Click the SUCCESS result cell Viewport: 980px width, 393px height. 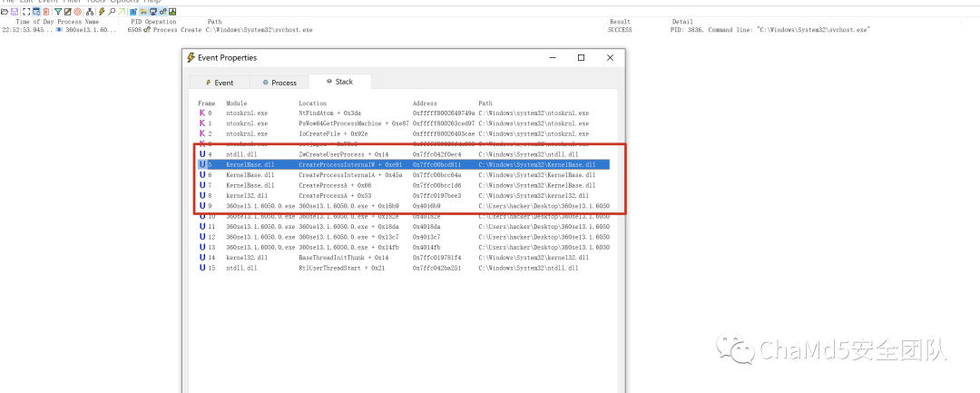(620, 30)
